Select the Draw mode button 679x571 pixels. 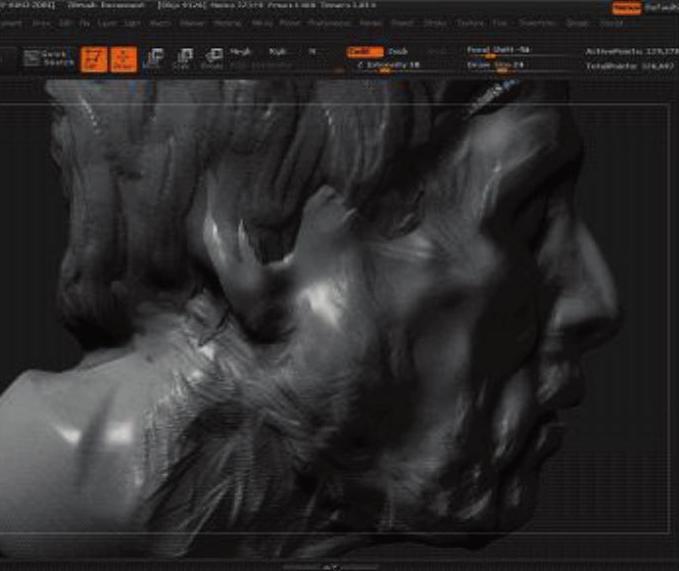tap(124, 60)
